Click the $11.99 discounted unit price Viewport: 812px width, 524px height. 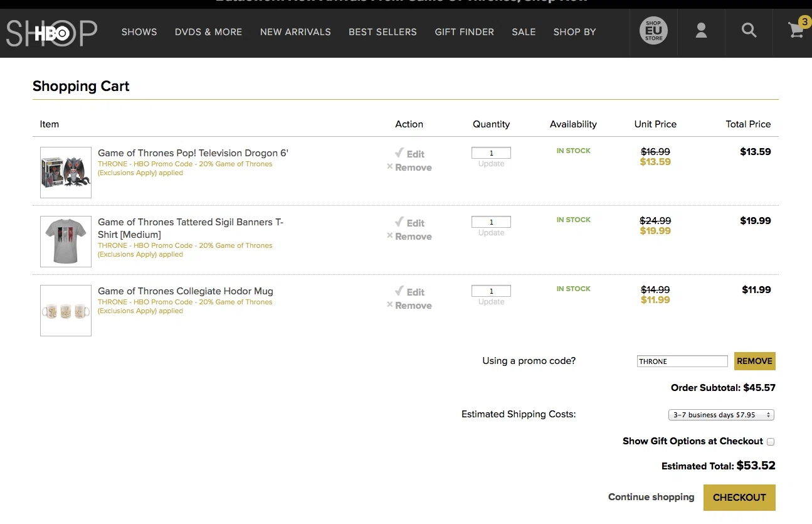click(655, 300)
